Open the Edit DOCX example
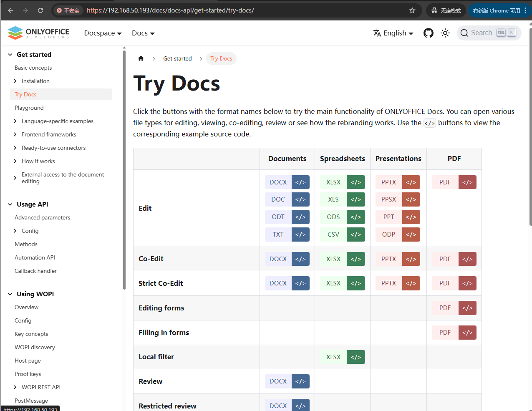Image resolution: width=532 pixels, height=411 pixels. [278, 182]
